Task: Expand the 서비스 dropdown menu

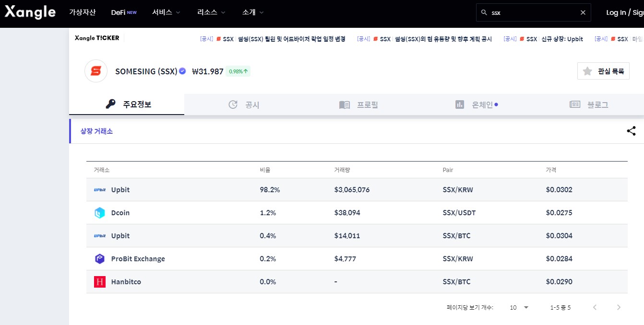Action: [x=166, y=12]
